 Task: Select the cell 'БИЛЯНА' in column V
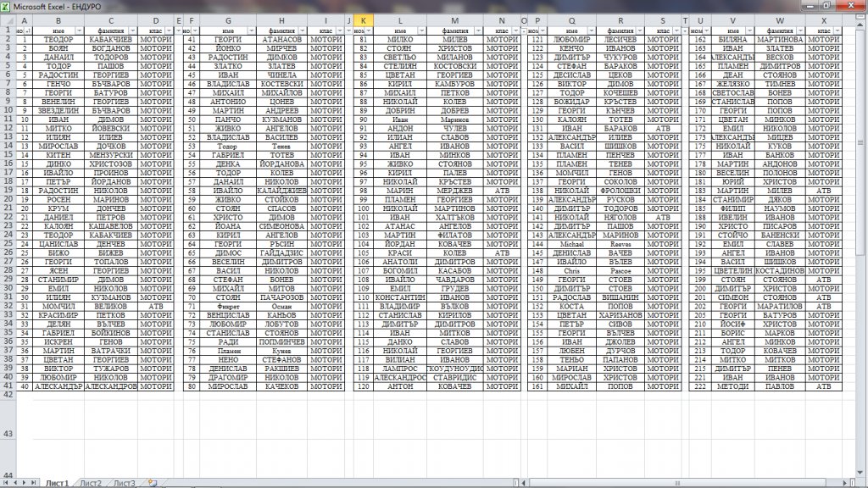733,39
